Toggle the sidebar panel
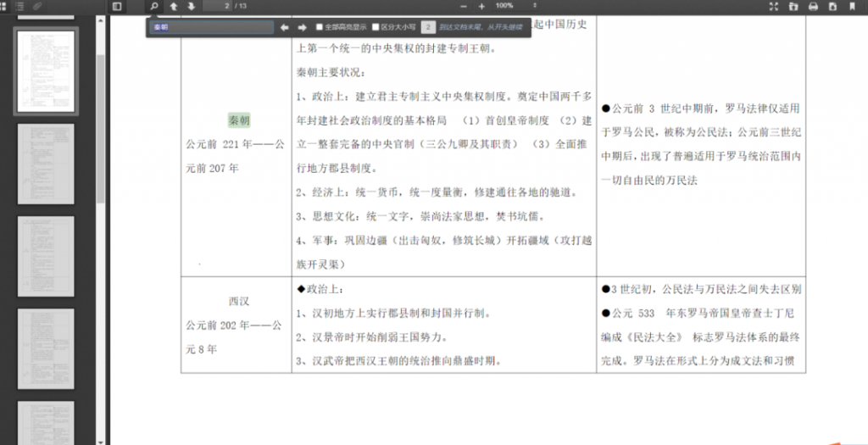This screenshot has width=868, height=445. (116, 6)
